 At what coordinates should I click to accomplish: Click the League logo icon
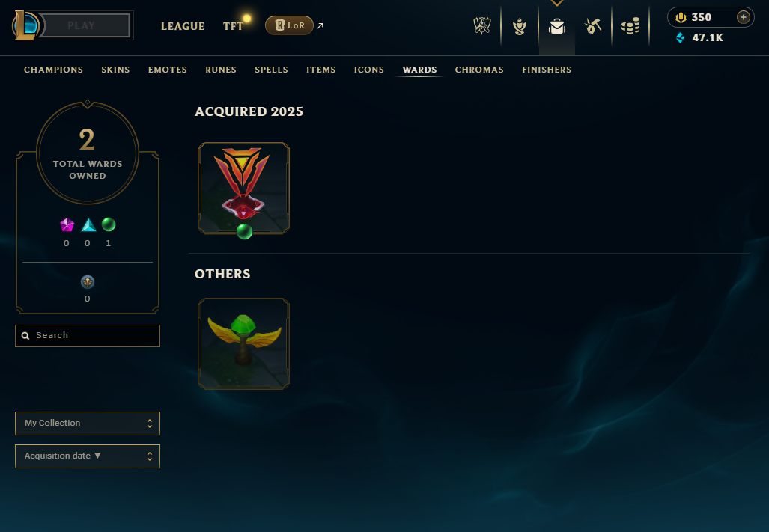point(25,25)
